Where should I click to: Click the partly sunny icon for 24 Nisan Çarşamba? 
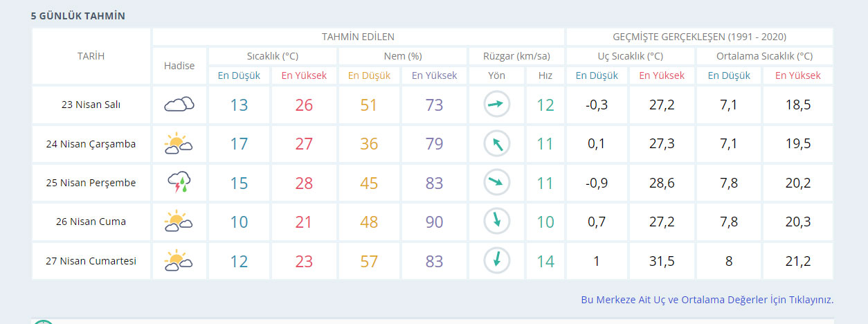(x=179, y=144)
